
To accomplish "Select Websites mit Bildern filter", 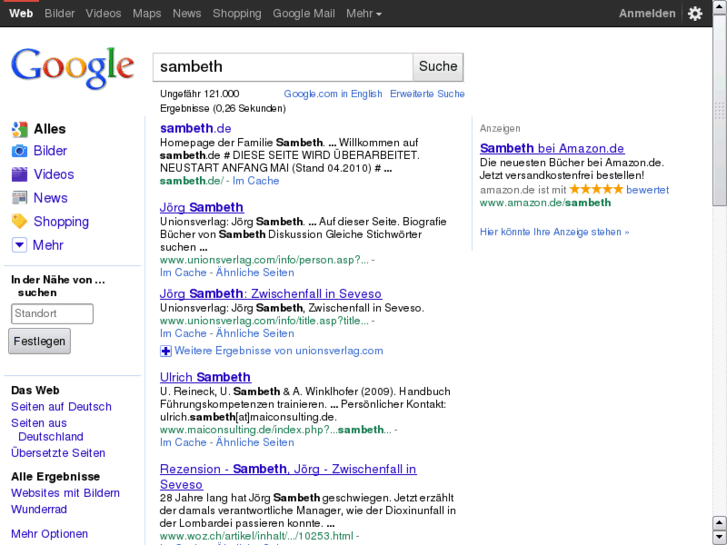I will (65, 493).
